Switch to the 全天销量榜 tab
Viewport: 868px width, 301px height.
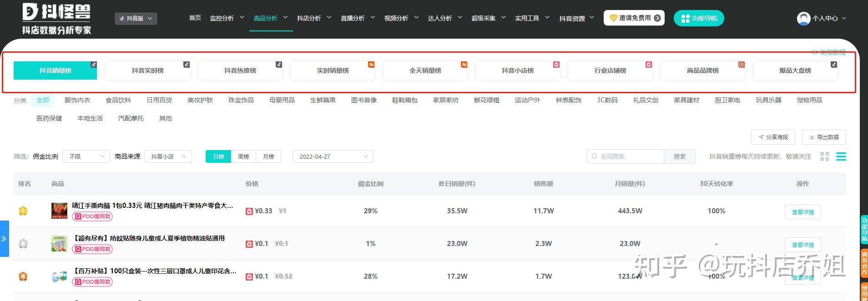[x=425, y=70]
